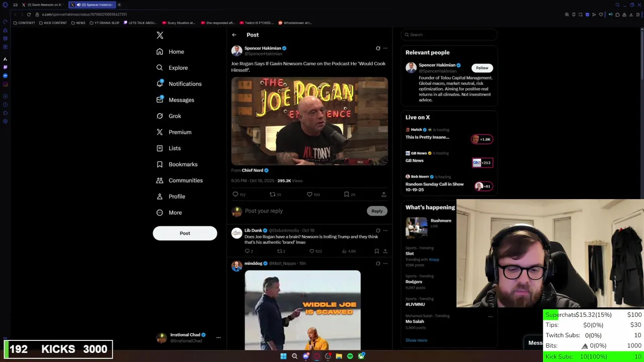Click the Bookmarks icon in the sidebar
Screen dimensions: 644x362
[x=159, y=164]
